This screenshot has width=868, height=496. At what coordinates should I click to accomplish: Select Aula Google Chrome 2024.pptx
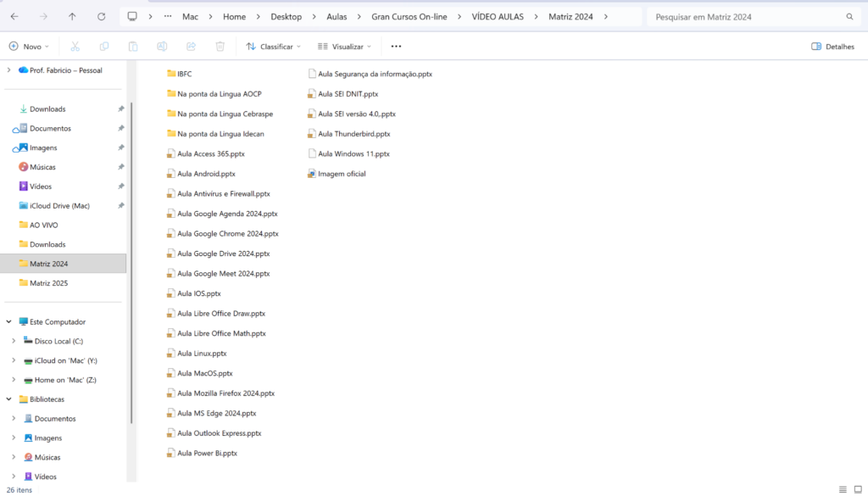223,234
